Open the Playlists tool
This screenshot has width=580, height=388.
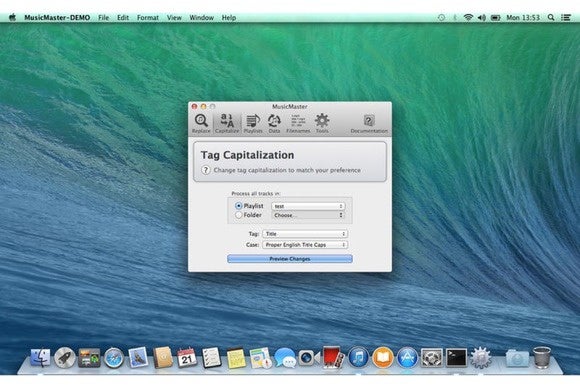click(x=253, y=124)
